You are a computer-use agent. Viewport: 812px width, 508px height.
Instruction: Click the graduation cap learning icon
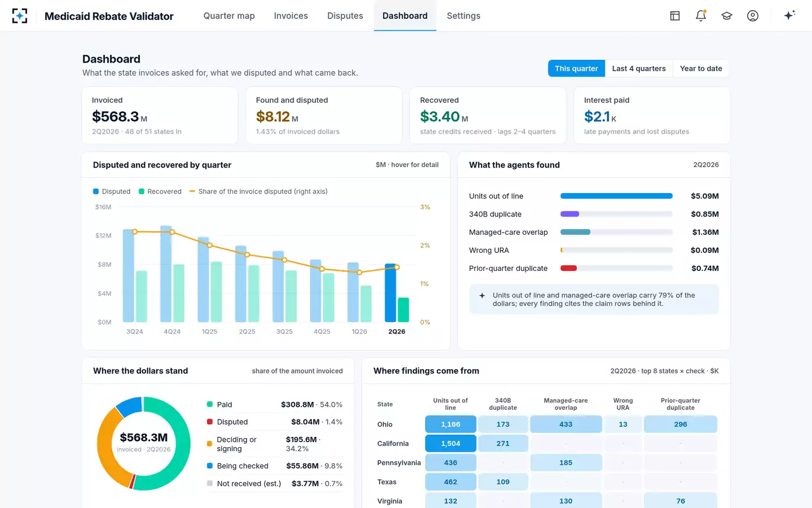[x=727, y=16]
